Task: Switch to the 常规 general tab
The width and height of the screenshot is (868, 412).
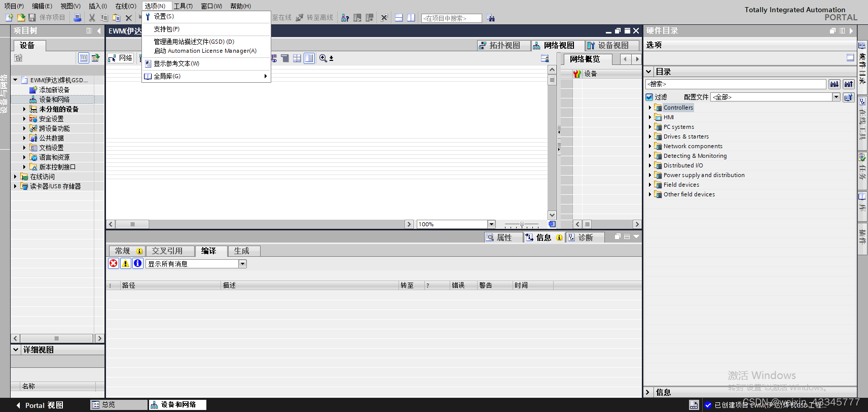Action: (x=127, y=251)
